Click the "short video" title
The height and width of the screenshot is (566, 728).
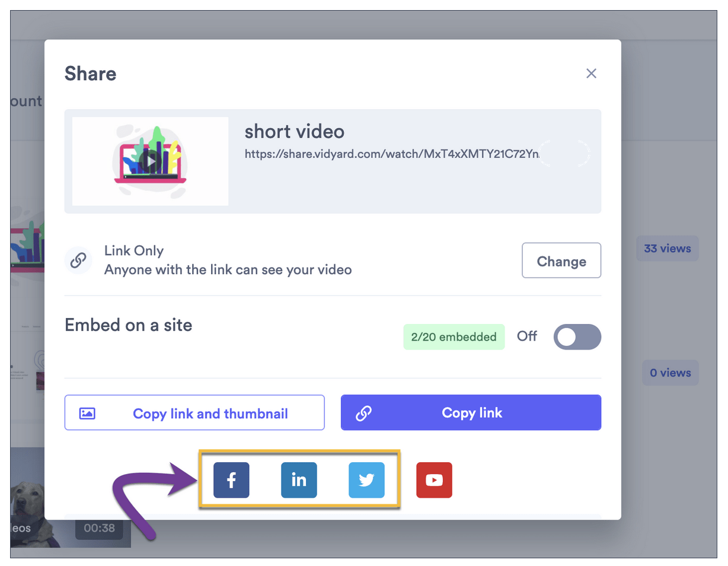coord(295,131)
